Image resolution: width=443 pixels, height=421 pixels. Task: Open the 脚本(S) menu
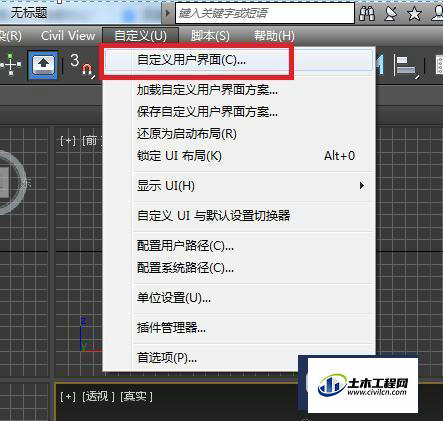pyautogui.click(x=210, y=35)
